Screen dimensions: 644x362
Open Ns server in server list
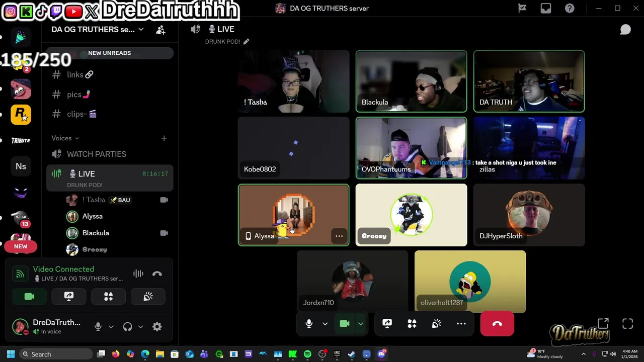point(21,166)
